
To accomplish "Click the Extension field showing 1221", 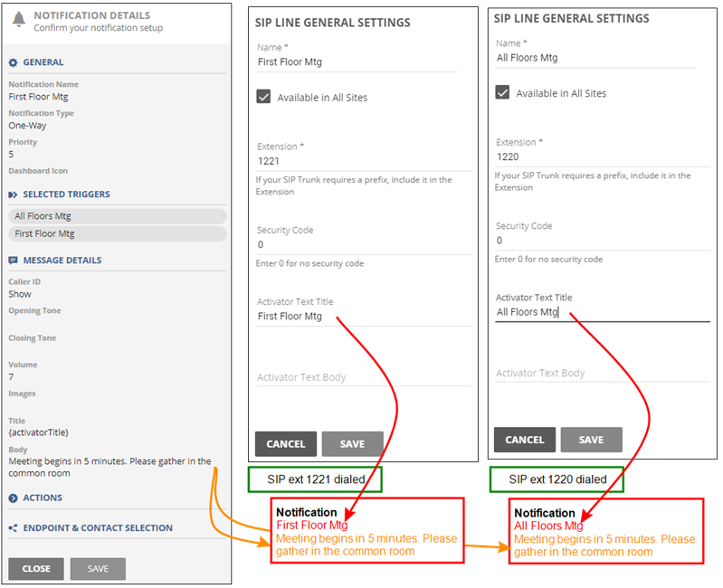I will (x=364, y=161).
